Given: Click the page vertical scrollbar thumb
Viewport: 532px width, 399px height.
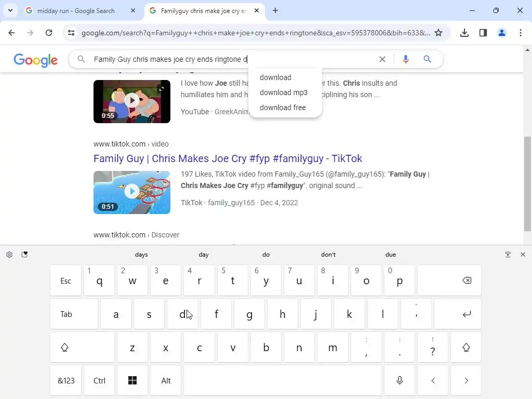Looking at the screenshot, I should tap(527, 184).
